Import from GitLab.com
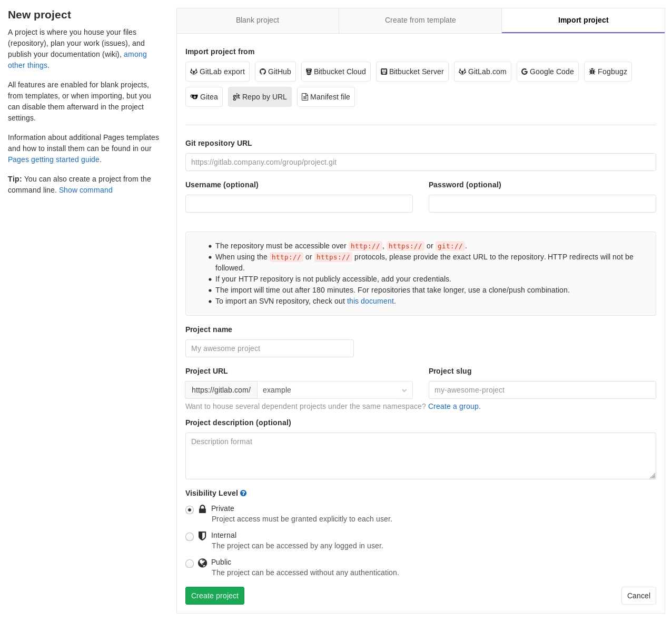 [482, 72]
